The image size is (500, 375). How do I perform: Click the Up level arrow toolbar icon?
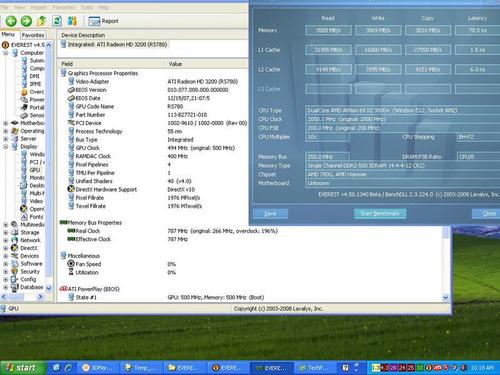(x=41, y=21)
